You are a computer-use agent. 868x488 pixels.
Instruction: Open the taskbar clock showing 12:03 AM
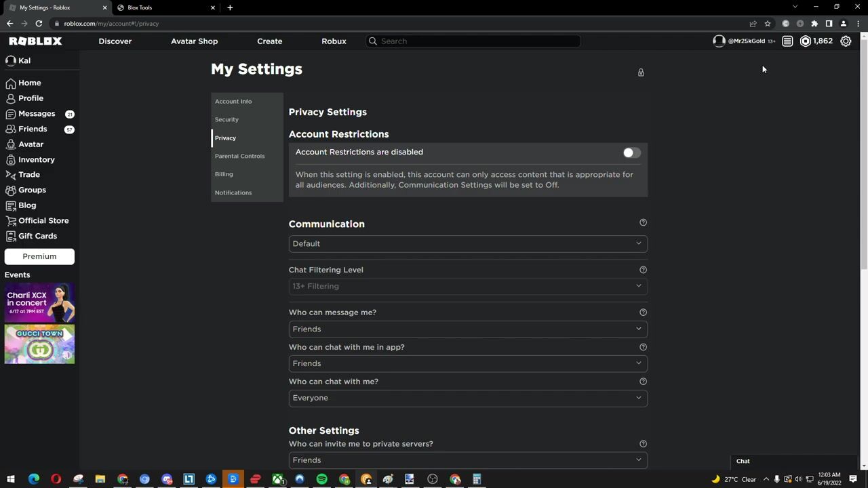tap(829, 479)
